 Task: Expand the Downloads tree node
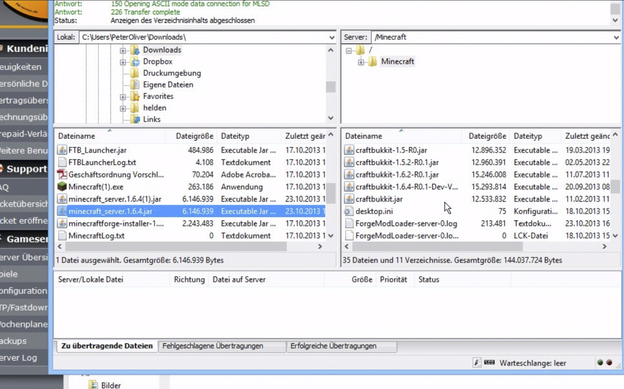click(123, 51)
